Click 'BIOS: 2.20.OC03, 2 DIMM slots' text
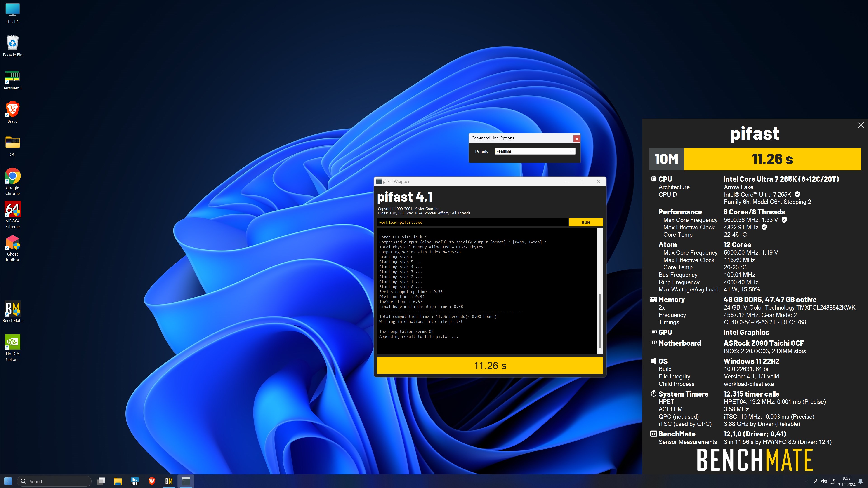The height and width of the screenshot is (488, 868). coord(765,351)
